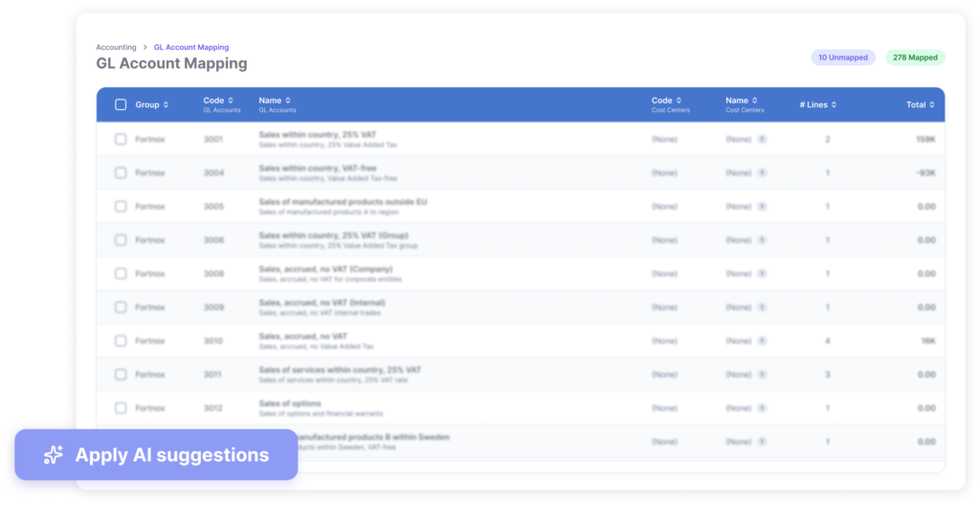Click the -93K total in row 3004
This screenshot has height=506, width=980.
tap(925, 173)
